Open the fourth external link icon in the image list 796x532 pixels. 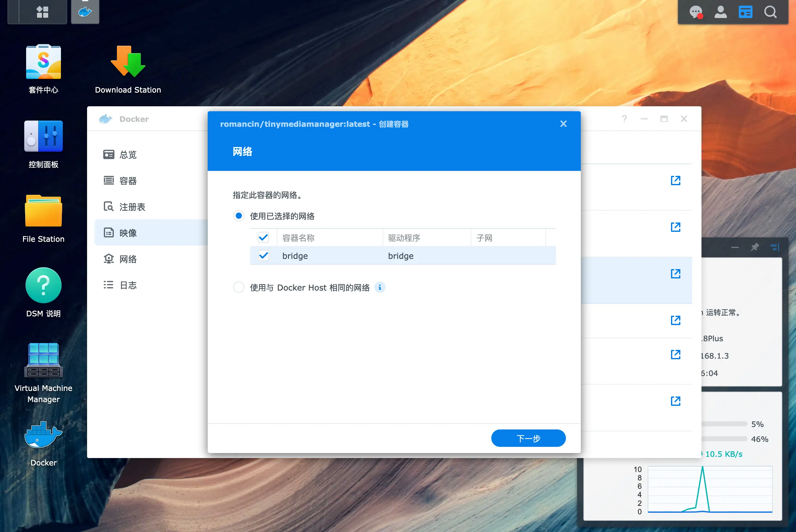[x=675, y=320]
